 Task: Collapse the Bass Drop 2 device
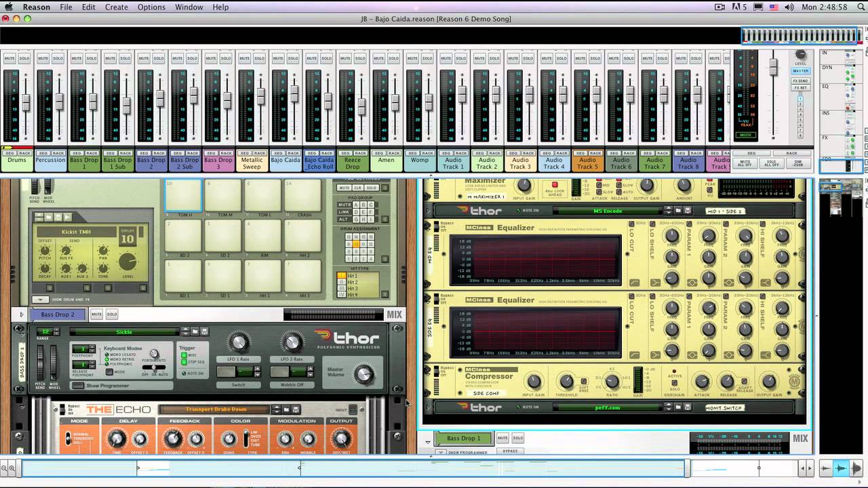tap(22, 314)
